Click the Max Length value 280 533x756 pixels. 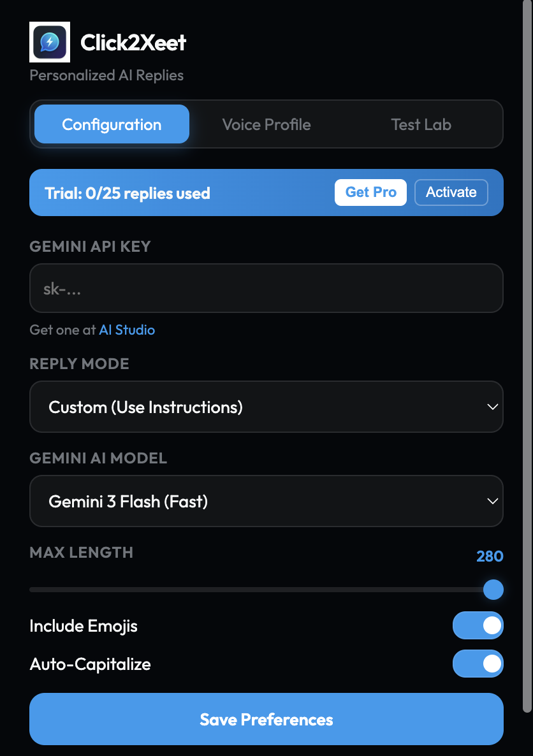point(489,556)
